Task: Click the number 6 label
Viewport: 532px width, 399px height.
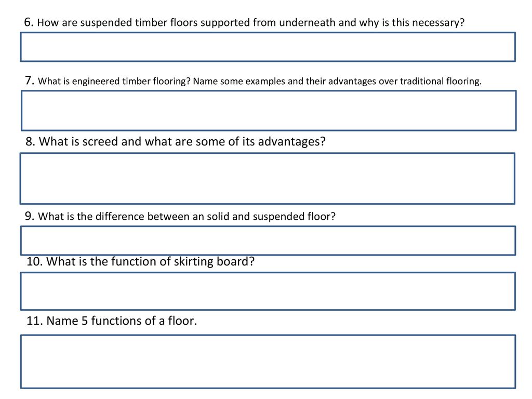Action: point(29,22)
